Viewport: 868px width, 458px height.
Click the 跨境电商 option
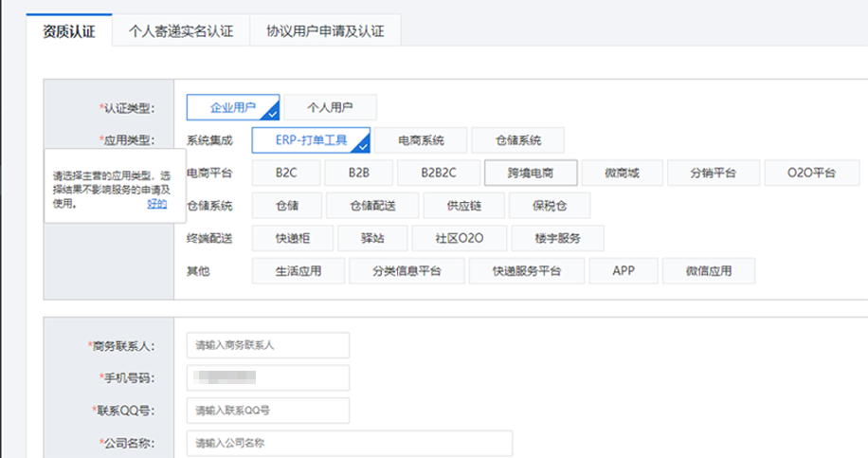[529, 173]
